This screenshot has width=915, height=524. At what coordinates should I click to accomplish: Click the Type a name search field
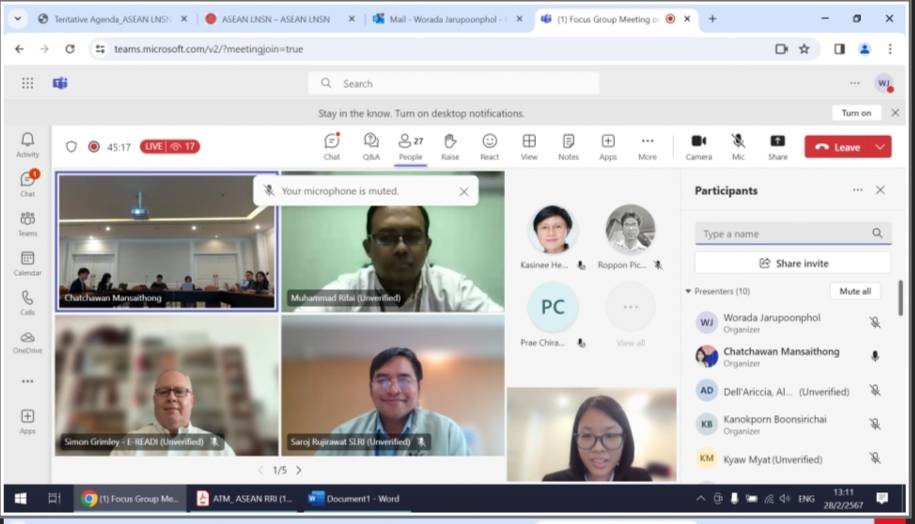coord(782,234)
